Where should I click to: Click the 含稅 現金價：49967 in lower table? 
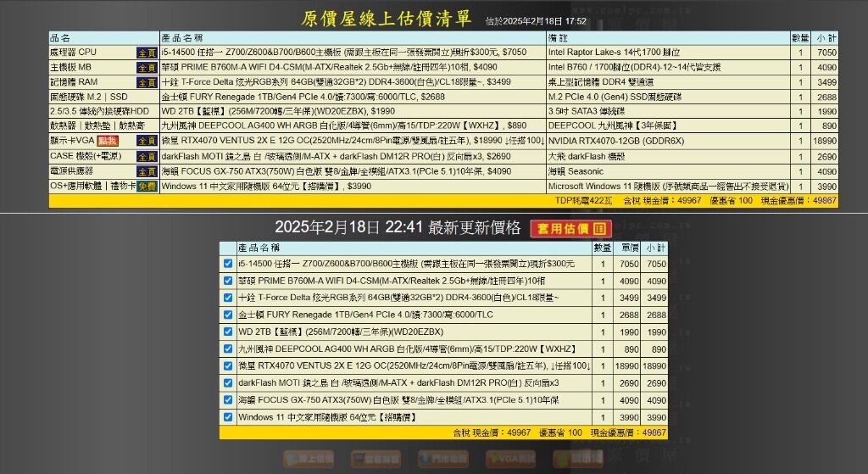pyautogui.click(x=492, y=432)
